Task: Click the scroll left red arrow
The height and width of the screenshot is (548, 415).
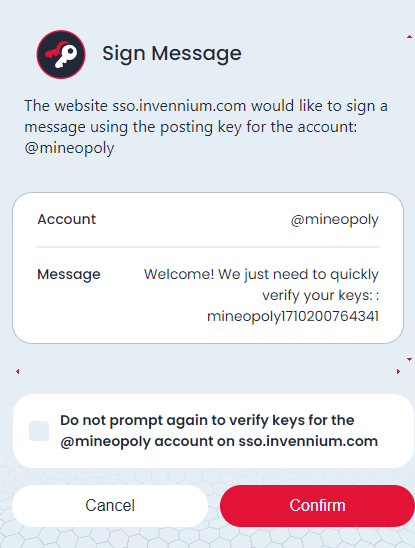Action: click(x=17, y=372)
